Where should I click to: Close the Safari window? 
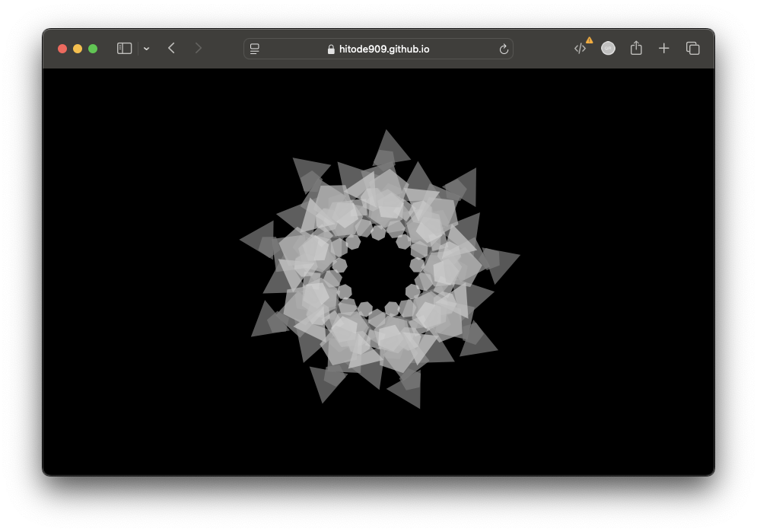pyautogui.click(x=62, y=49)
